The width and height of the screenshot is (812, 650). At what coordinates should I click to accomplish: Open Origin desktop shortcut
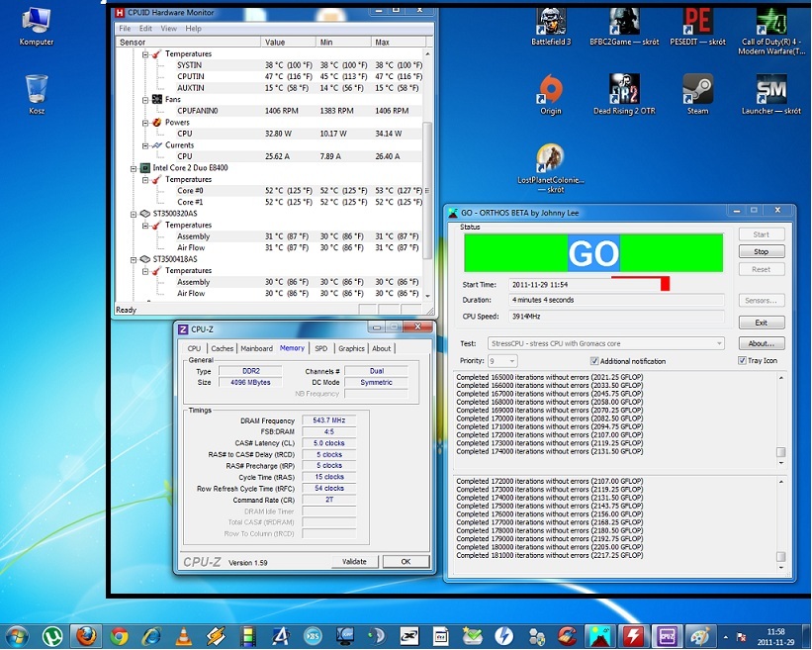click(551, 94)
